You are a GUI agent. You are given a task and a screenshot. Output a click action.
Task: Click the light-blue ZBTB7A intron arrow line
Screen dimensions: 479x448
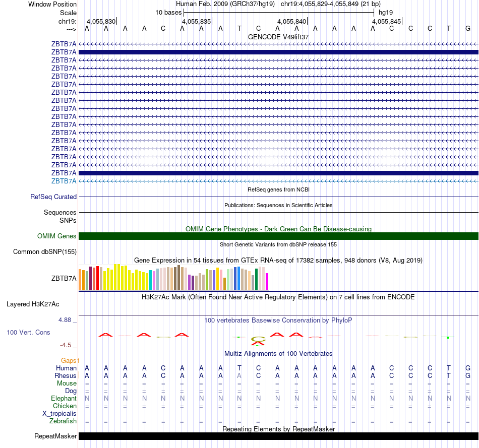[x=278, y=181]
